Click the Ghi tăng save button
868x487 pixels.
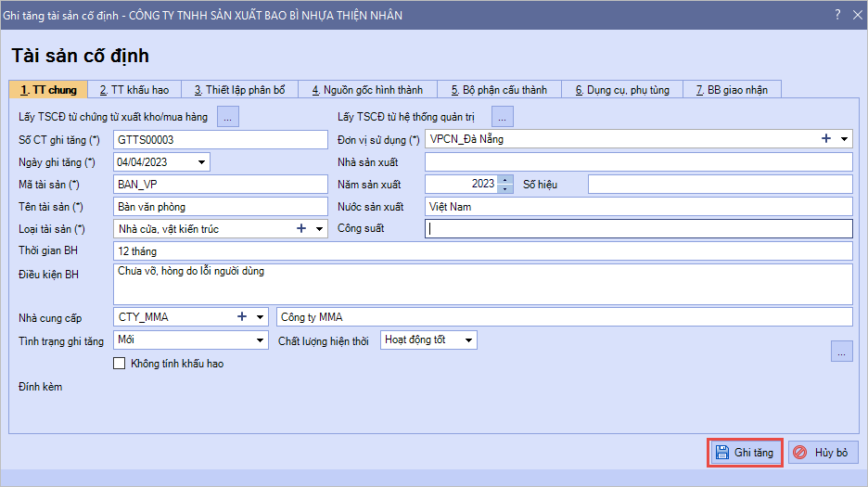(x=746, y=453)
